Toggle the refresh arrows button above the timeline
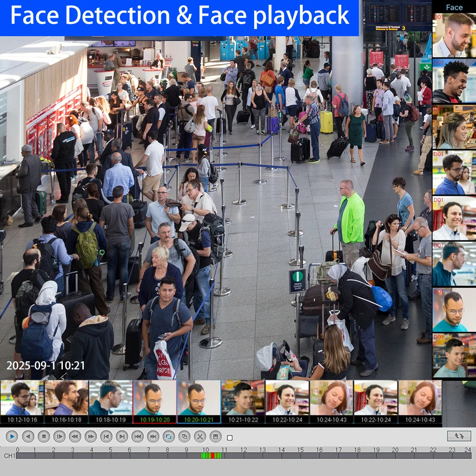 458,437
